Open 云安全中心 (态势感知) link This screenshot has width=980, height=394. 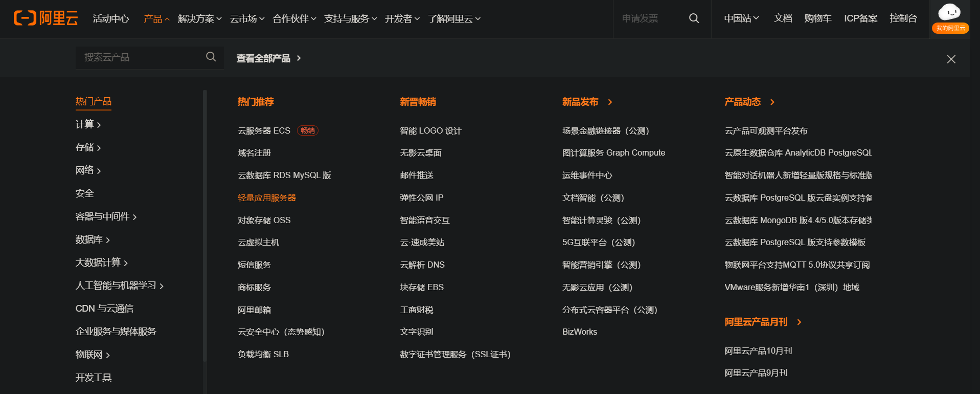[x=281, y=332]
